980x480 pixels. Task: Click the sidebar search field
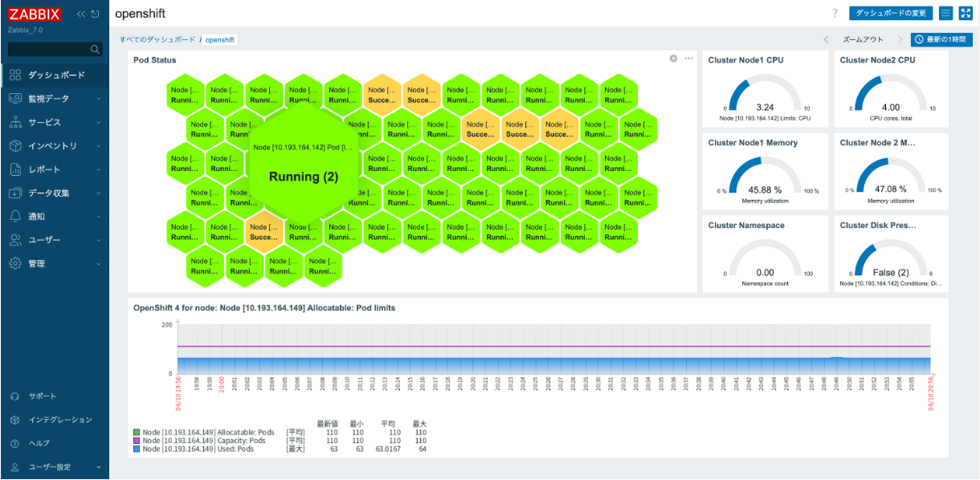[52, 48]
